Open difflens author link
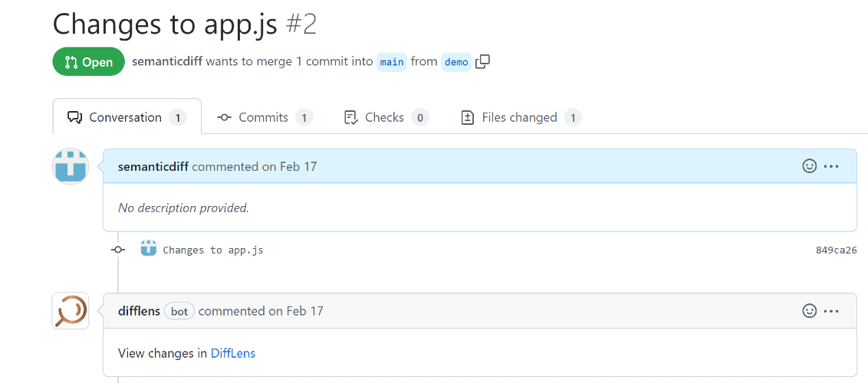Screen dimensions: 868x383 tap(140, 311)
